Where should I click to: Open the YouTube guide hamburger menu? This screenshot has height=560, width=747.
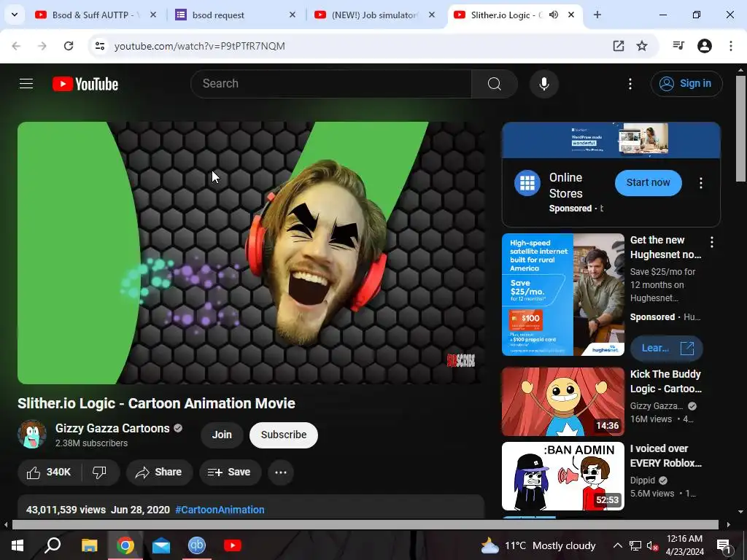pos(26,84)
